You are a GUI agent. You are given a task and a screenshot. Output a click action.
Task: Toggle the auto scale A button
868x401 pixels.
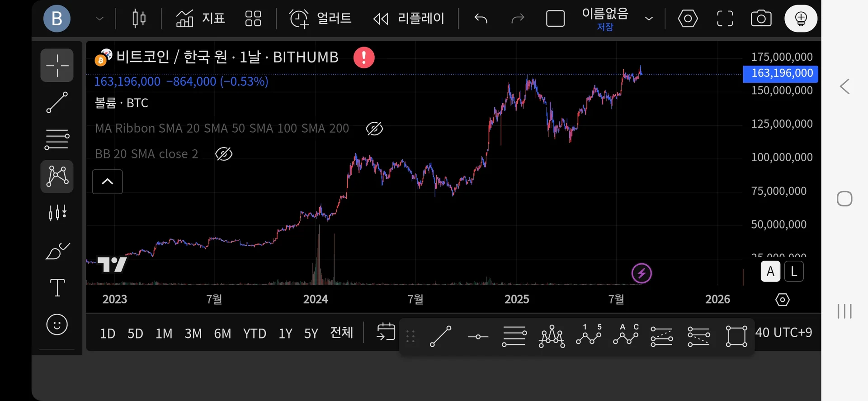point(770,272)
